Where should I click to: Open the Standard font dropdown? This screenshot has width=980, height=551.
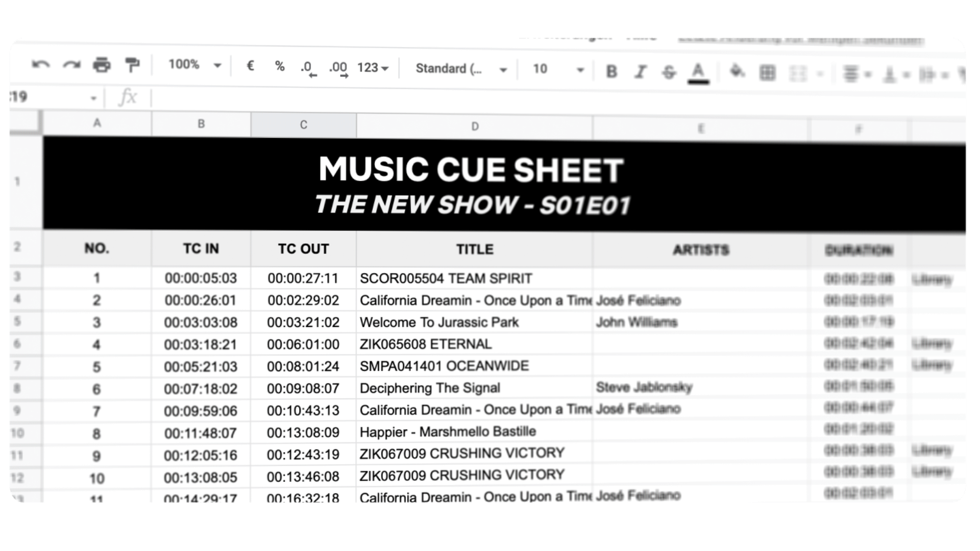tap(461, 69)
